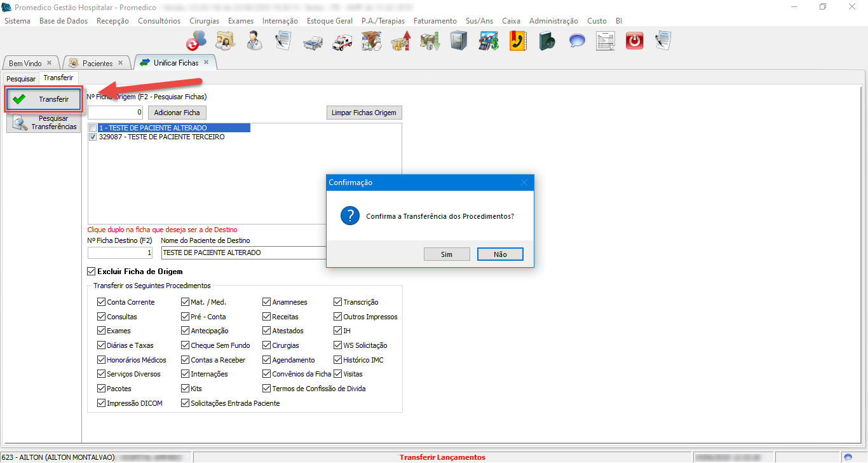
Task: Disable the Honorários Médicos checkbox
Action: coord(102,360)
